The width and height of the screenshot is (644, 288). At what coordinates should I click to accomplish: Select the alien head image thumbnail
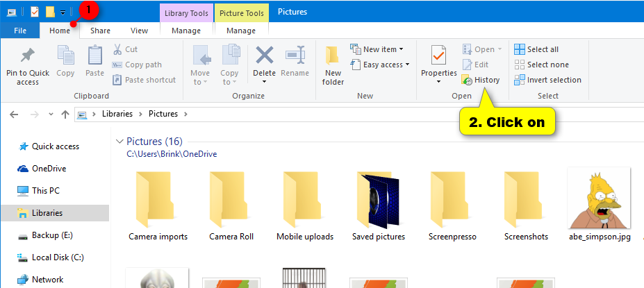pos(157,278)
